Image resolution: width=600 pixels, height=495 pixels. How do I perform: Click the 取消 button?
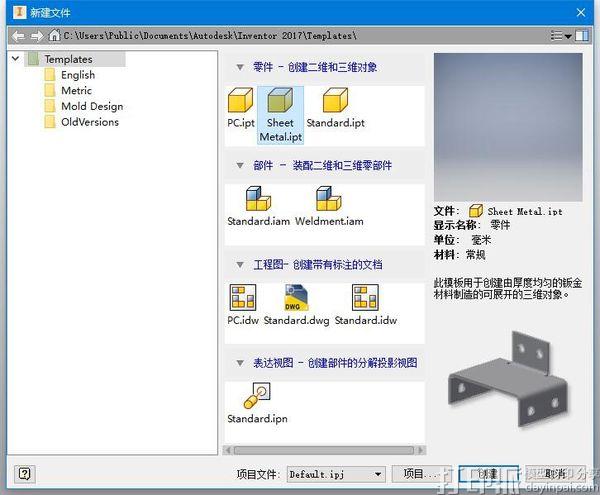point(555,474)
